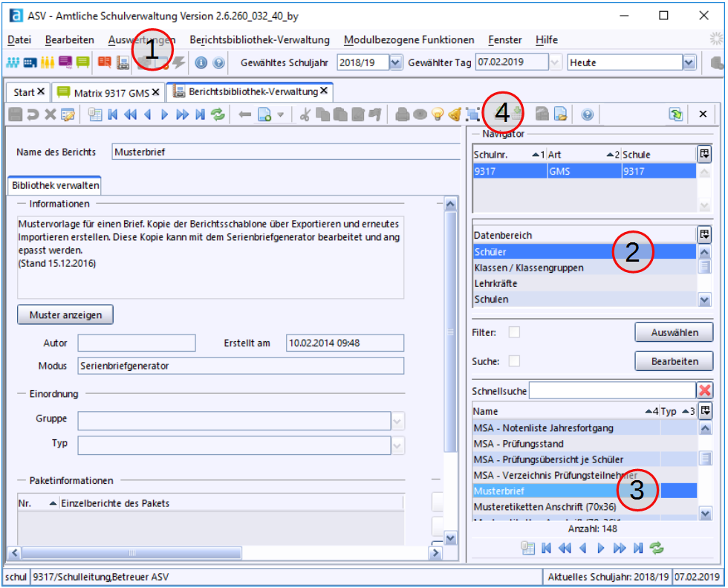Open the yellow teachers module icon
This screenshot has height=588, width=728.
[48, 62]
